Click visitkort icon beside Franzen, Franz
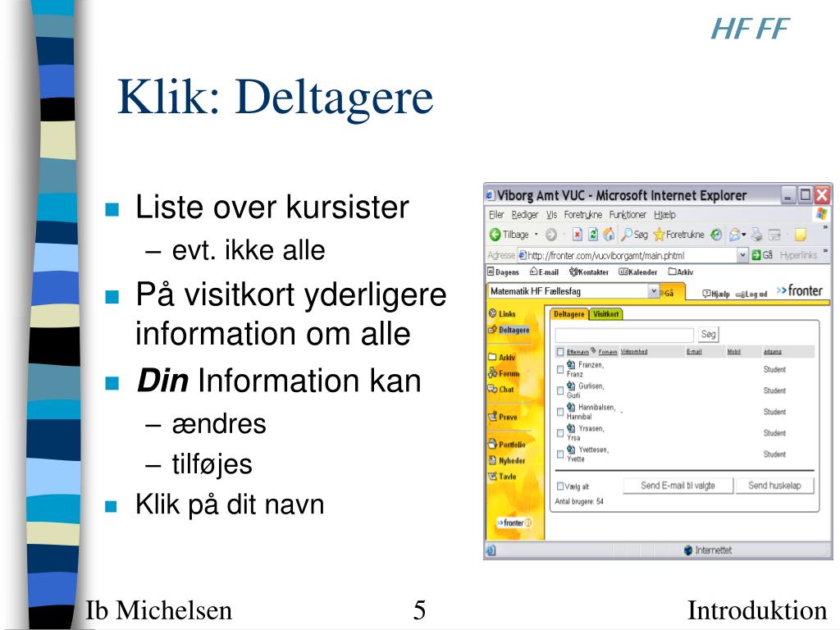 coord(571,364)
